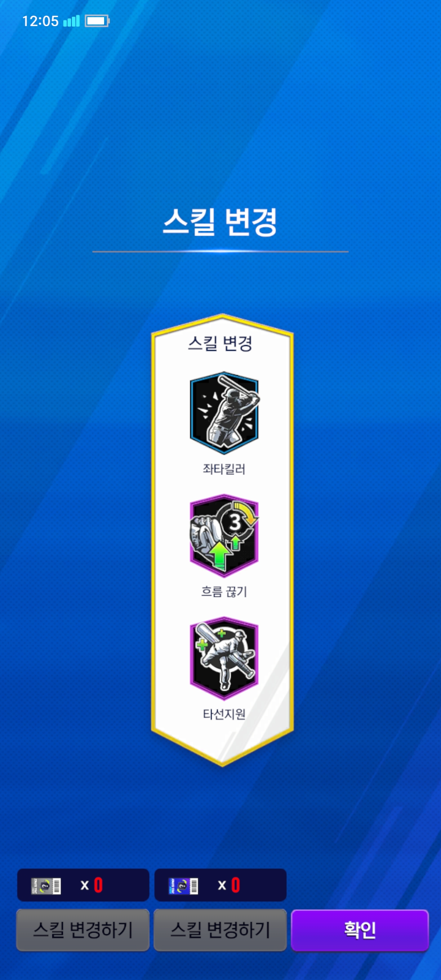This screenshot has height=980, width=441.
Task: Tap the red zero count beside gray ticket
Action: click(98, 885)
